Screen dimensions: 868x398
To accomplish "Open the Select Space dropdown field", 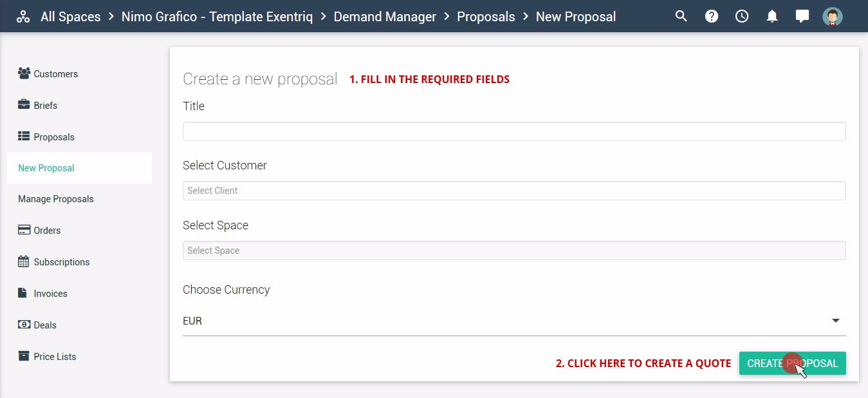I will tap(514, 251).
